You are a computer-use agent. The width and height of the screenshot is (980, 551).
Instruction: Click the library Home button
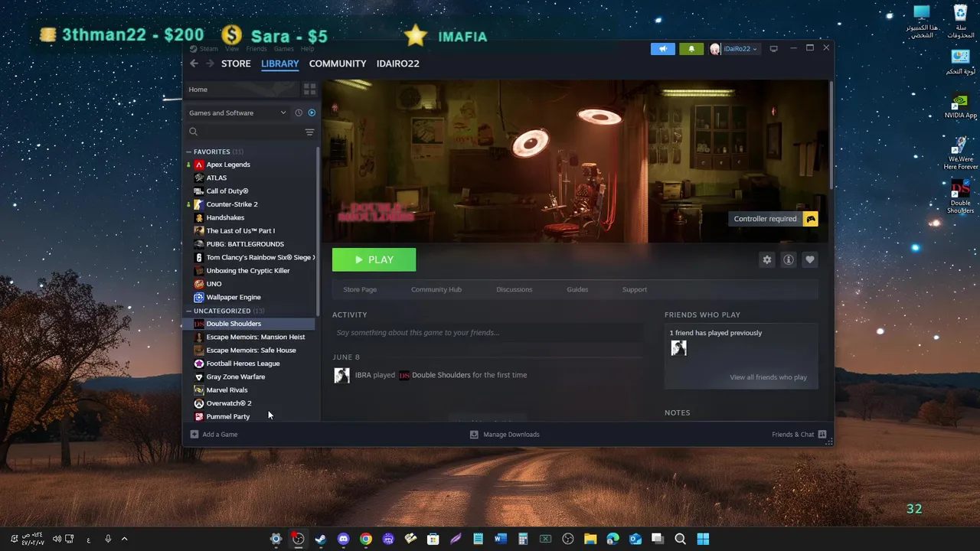[242, 90]
